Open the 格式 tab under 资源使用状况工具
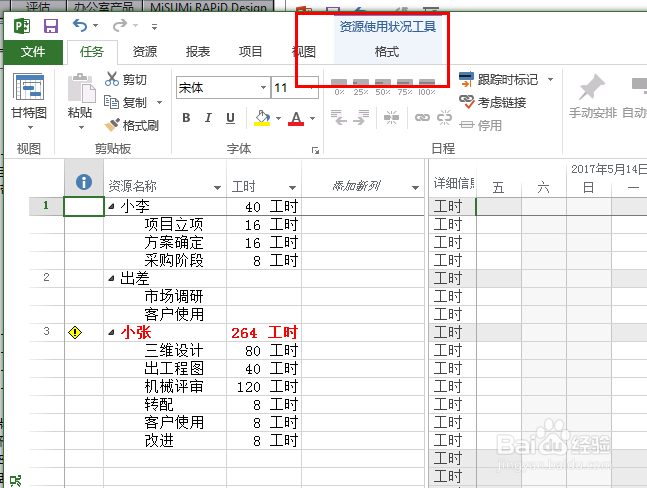 387,52
